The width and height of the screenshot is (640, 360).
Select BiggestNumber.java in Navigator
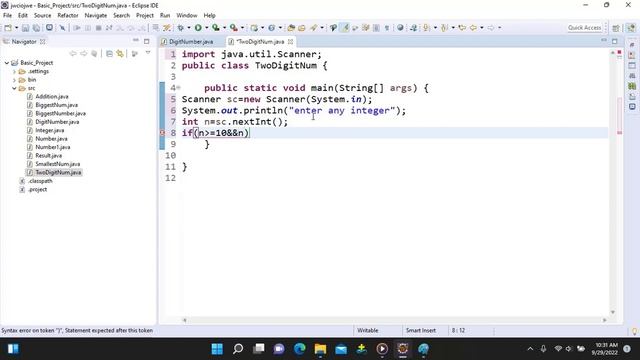coord(60,113)
